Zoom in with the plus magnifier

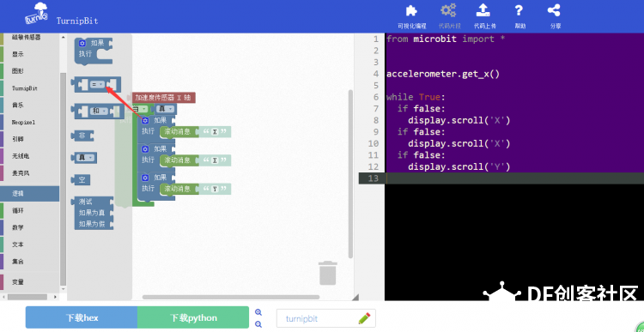pyautogui.click(x=258, y=312)
